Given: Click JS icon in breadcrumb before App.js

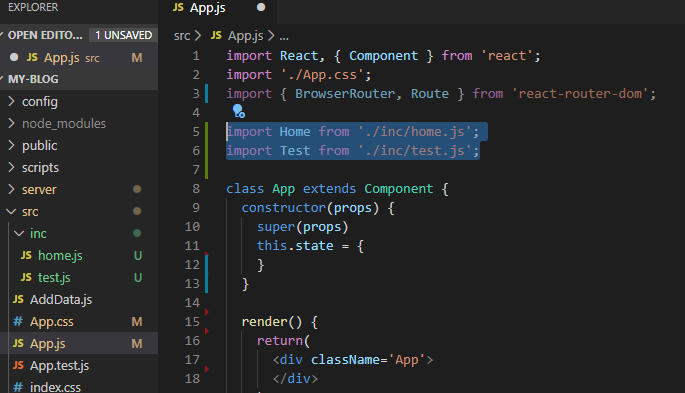Looking at the screenshot, I should [x=216, y=35].
